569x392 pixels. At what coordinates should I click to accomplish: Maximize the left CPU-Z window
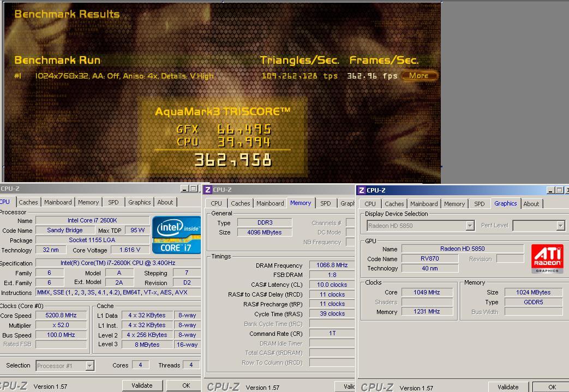point(194,189)
